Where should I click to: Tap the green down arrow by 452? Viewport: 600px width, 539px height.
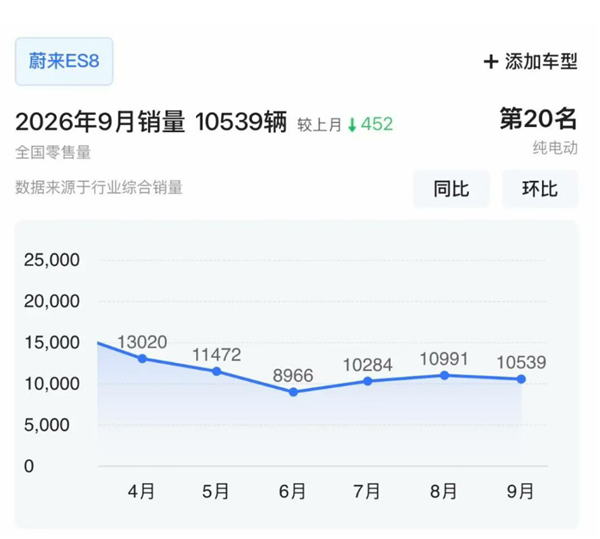pyautogui.click(x=352, y=125)
